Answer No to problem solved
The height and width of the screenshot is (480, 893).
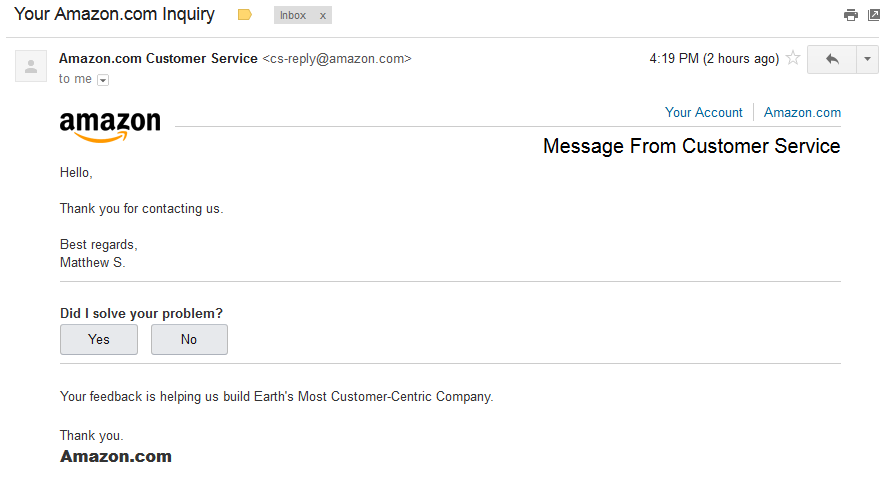[189, 339]
